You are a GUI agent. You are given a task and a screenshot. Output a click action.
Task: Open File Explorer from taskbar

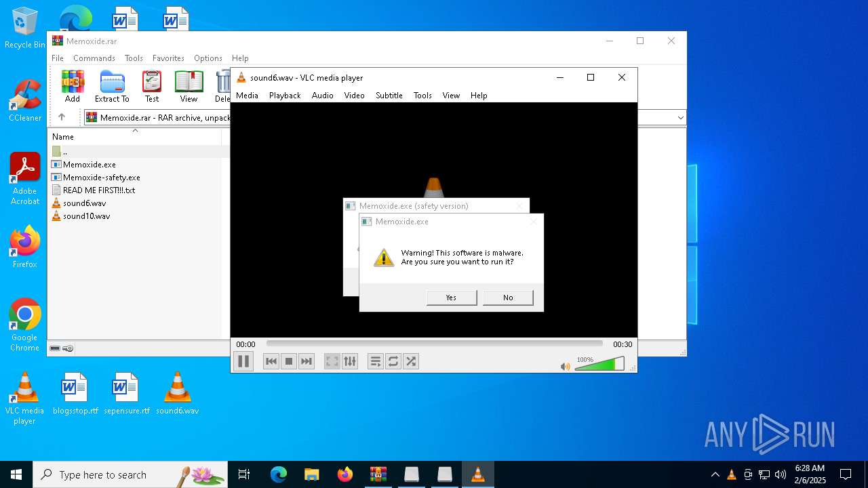pyautogui.click(x=312, y=474)
